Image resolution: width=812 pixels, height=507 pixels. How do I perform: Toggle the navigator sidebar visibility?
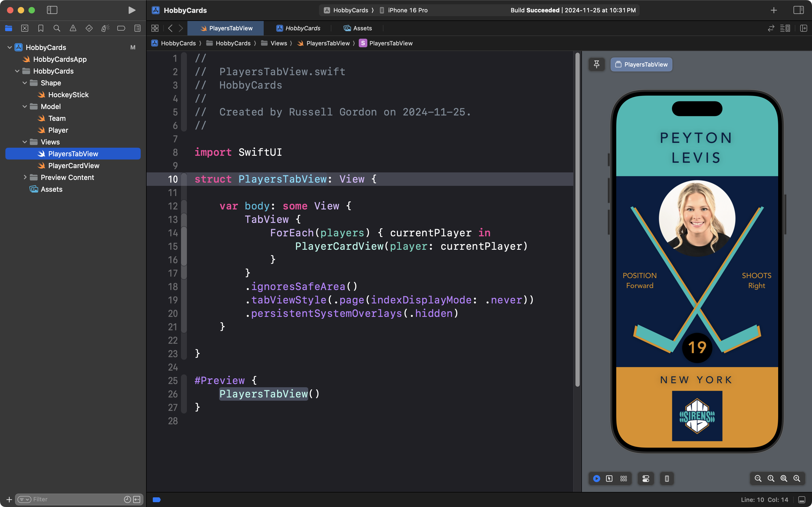[52, 10]
